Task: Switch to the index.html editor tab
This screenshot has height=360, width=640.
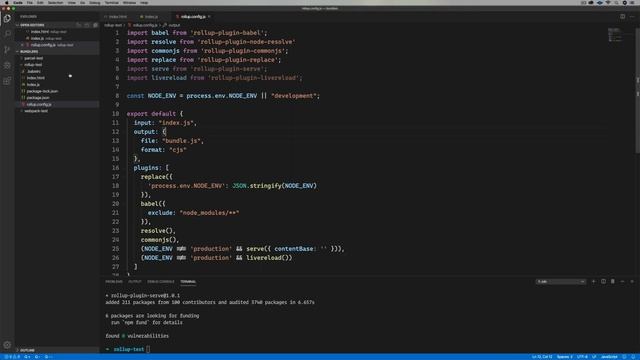Action: point(118,17)
